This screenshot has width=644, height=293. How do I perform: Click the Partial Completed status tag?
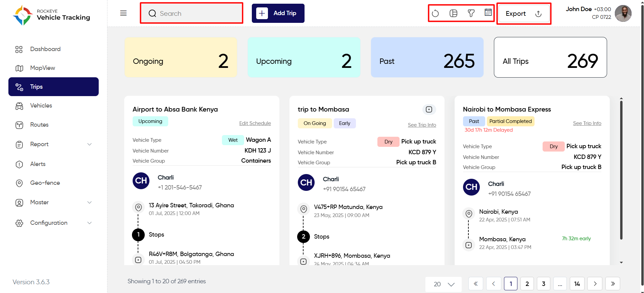coord(510,121)
